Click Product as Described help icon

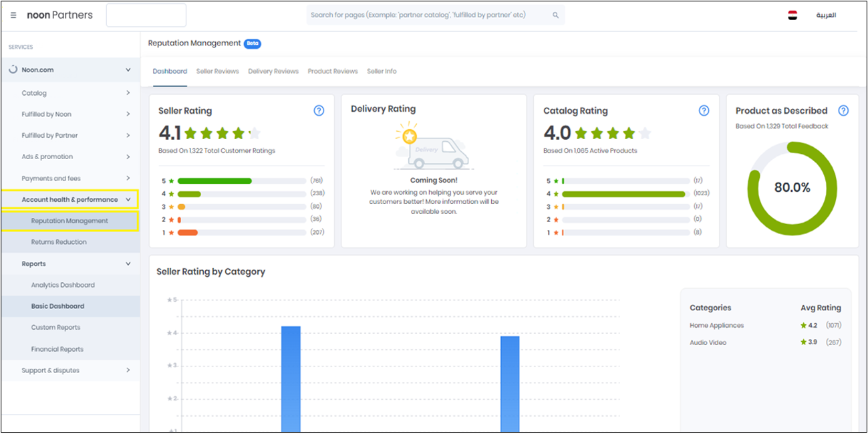tap(843, 111)
